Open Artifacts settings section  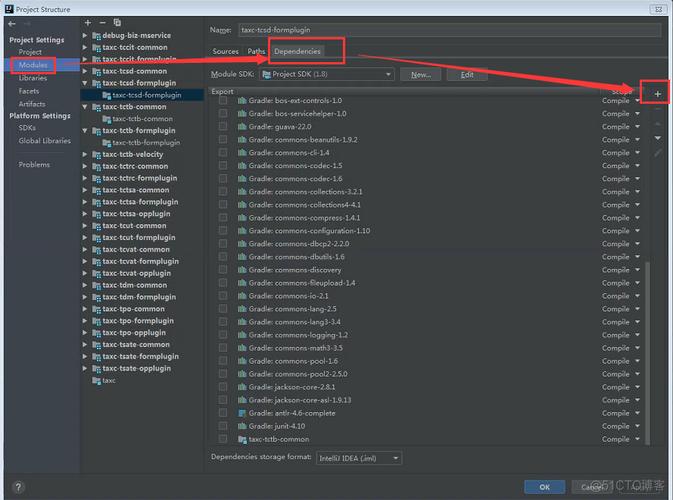coord(32,104)
